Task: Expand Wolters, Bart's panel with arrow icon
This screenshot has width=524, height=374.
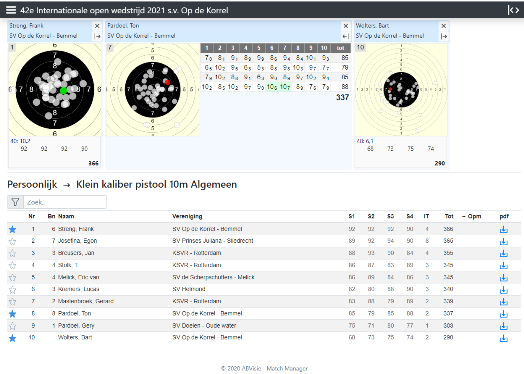Action: (x=444, y=36)
